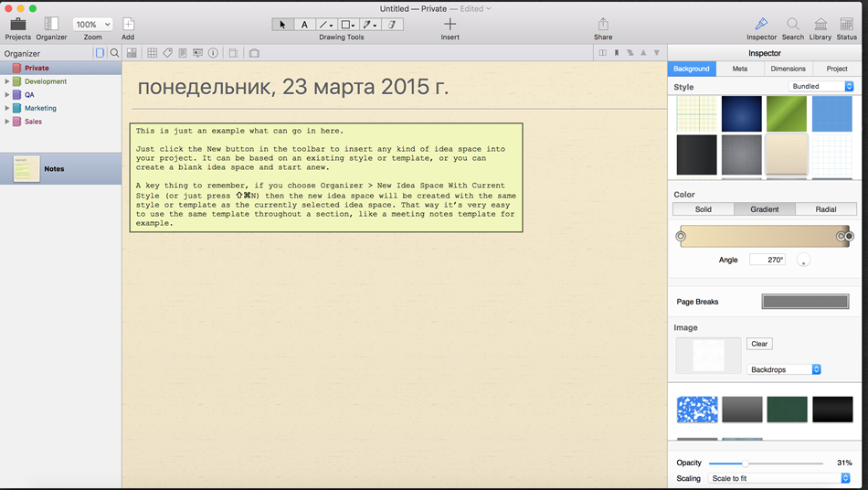Click the up triangle navigation icon
This screenshot has height=490, width=868.
[x=643, y=53]
